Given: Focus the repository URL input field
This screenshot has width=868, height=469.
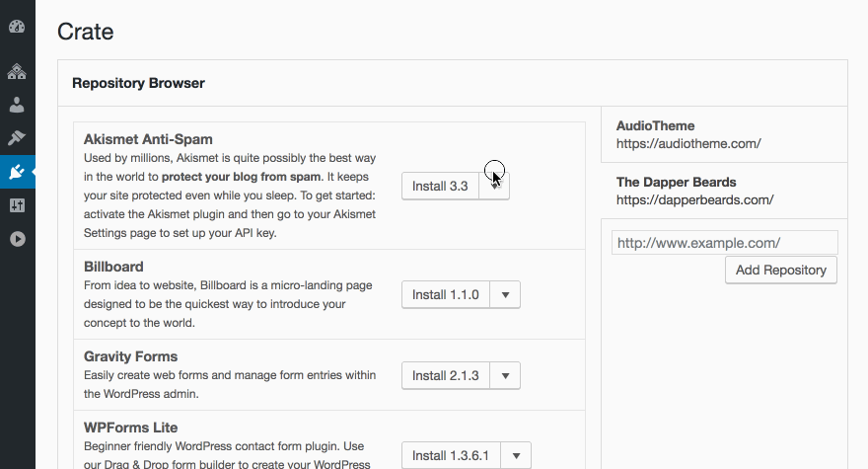Looking at the screenshot, I should coord(725,243).
